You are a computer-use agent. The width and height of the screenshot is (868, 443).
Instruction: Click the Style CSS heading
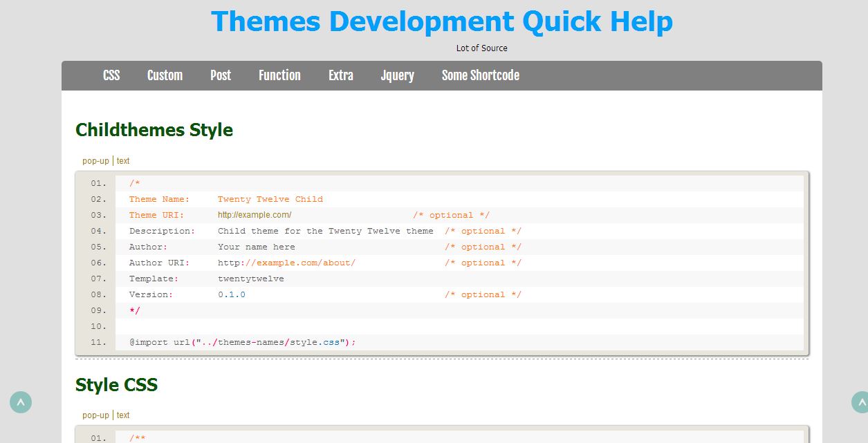tap(117, 385)
